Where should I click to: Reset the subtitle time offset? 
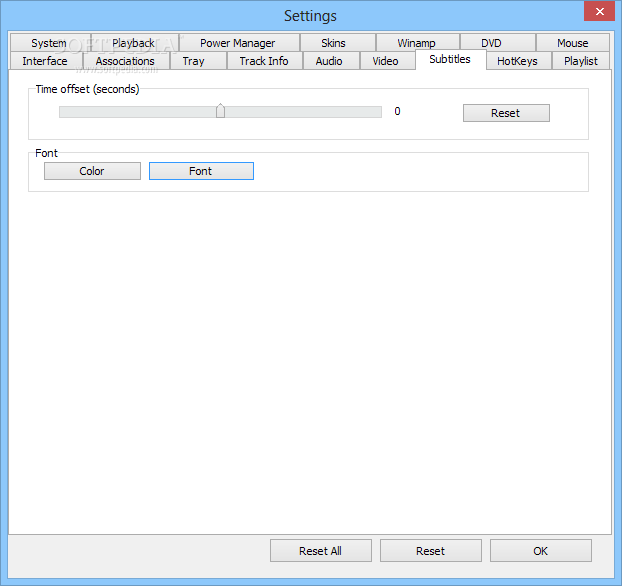click(506, 113)
